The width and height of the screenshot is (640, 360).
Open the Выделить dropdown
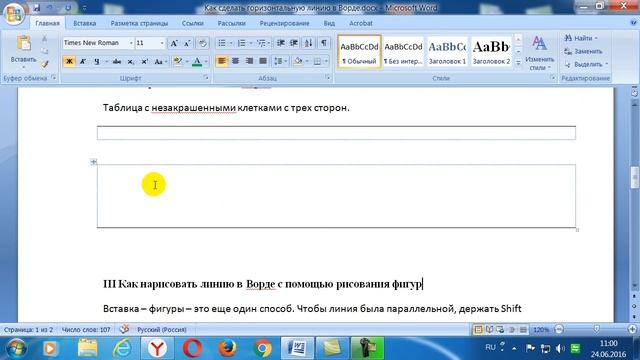click(586, 64)
